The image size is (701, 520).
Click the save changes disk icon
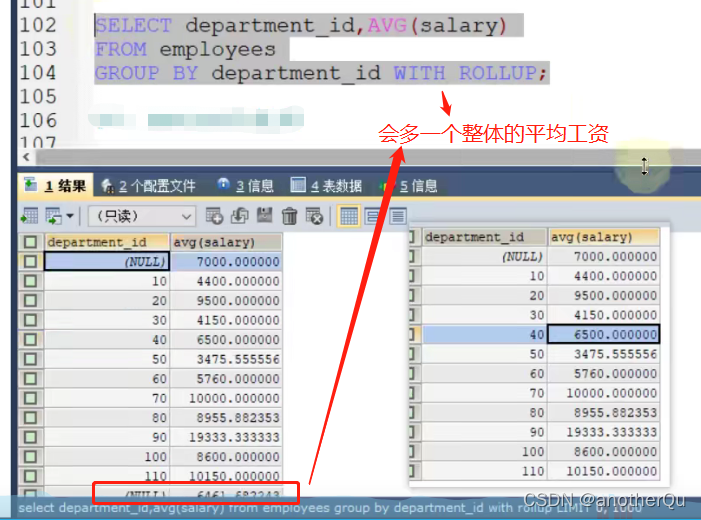[265, 216]
